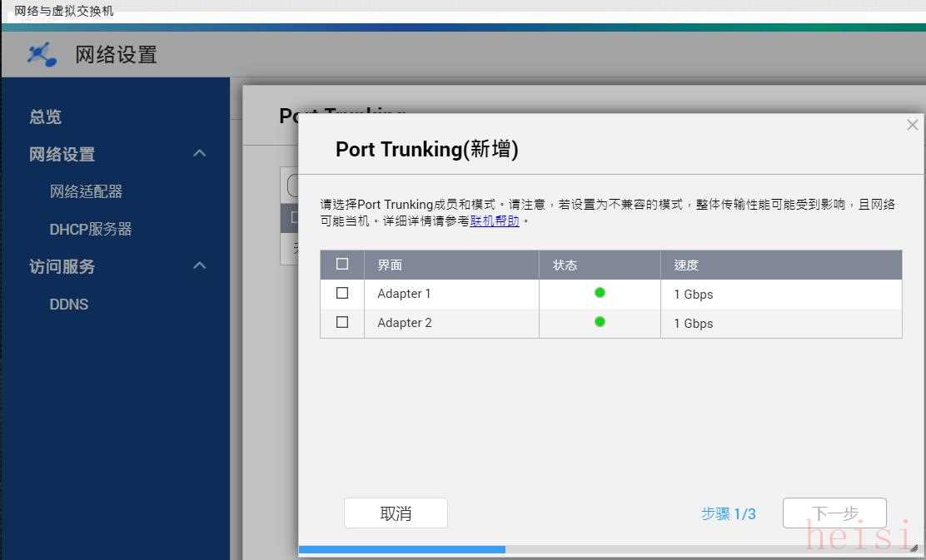926x560 pixels.
Task: Collapse the 访问服务 sidebar section chevron
Action: point(199,266)
